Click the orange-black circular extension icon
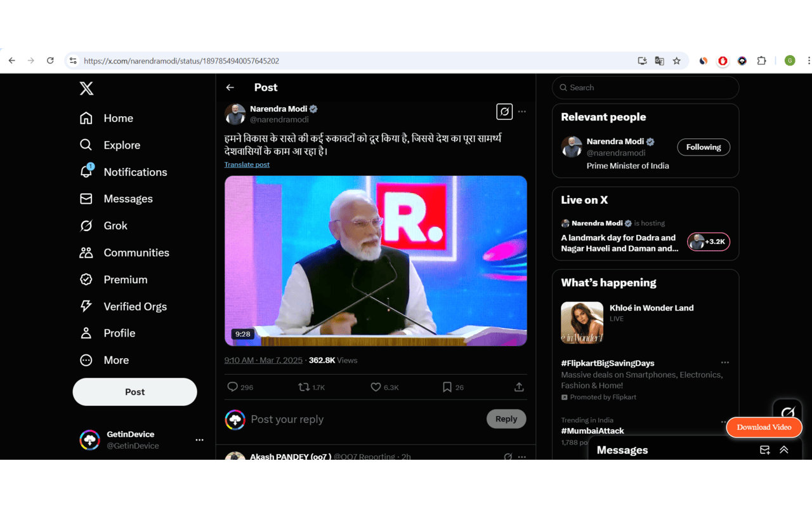812x508 pixels. point(703,61)
